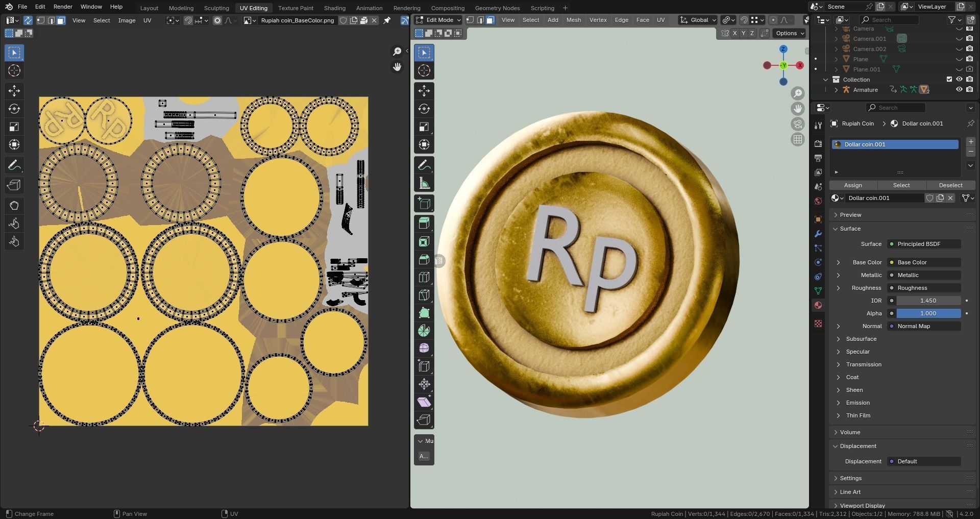Open the Image menu in UV editor
980x519 pixels.
(x=127, y=20)
